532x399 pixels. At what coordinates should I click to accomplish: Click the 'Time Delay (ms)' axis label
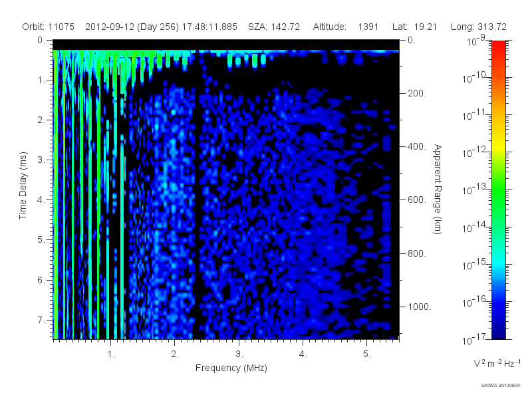pyautogui.click(x=23, y=186)
